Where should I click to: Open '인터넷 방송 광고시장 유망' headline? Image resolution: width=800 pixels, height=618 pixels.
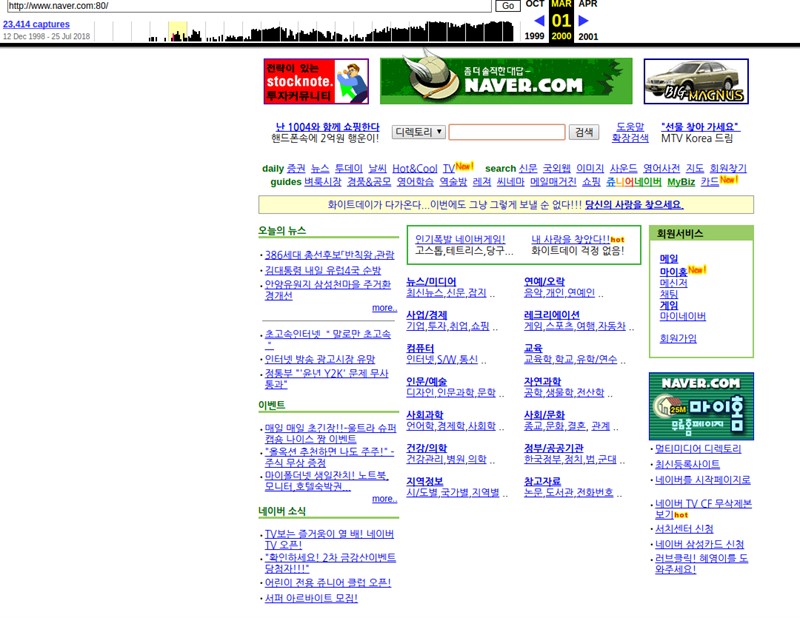320,359
